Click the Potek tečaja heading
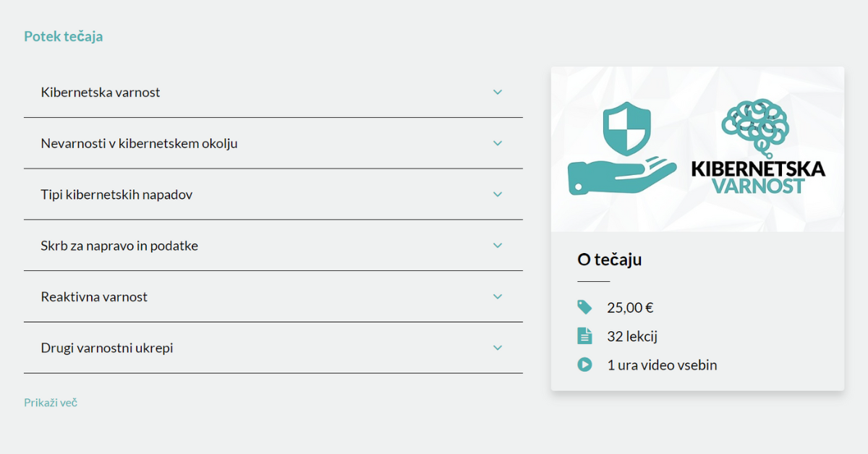Viewport: 868px width, 454px height. click(64, 36)
